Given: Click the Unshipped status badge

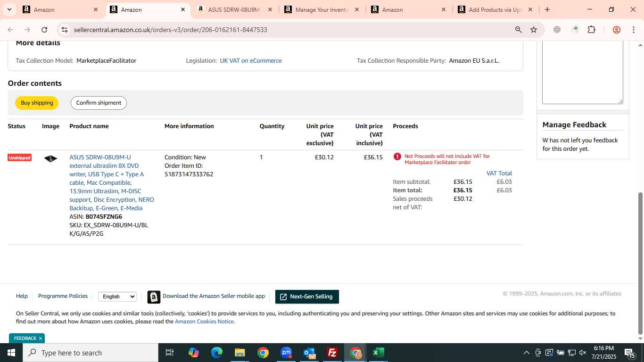Looking at the screenshot, I should (19, 157).
